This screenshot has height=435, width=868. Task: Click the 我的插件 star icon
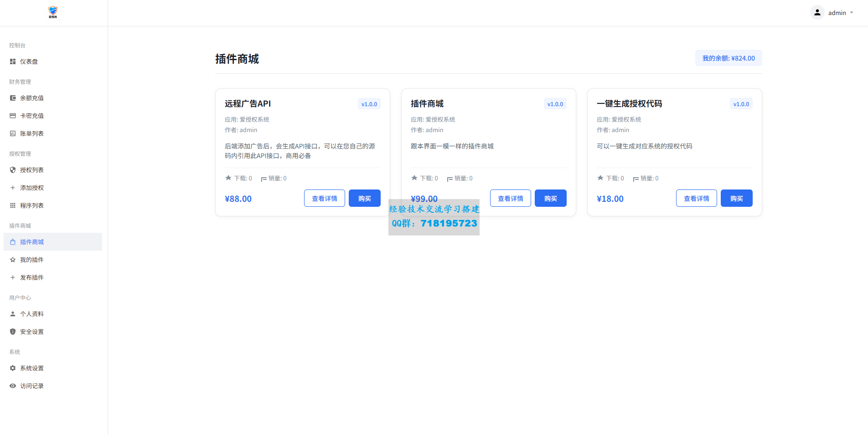[x=13, y=260]
